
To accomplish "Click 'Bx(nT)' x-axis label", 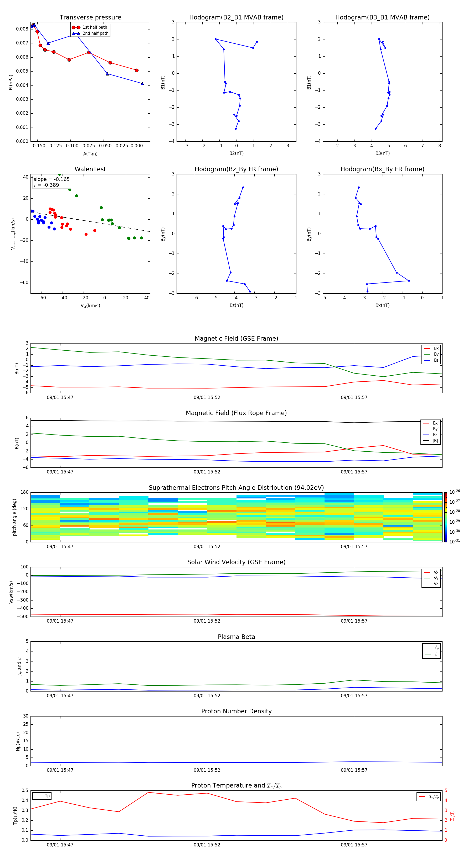I will click(x=382, y=305).
